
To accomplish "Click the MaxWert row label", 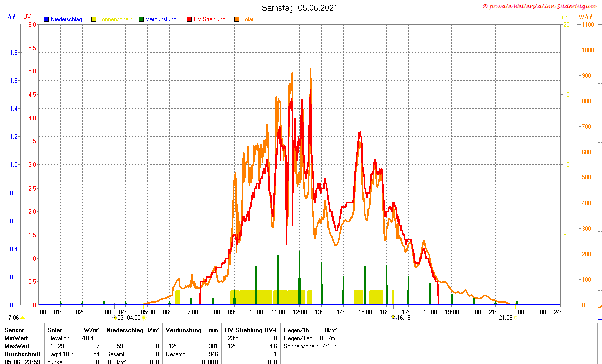I will point(16,346).
